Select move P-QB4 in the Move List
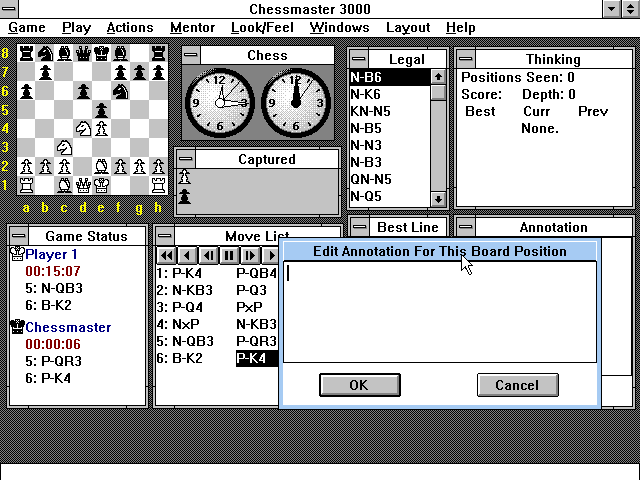This screenshot has height=480, width=640. [257, 273]
